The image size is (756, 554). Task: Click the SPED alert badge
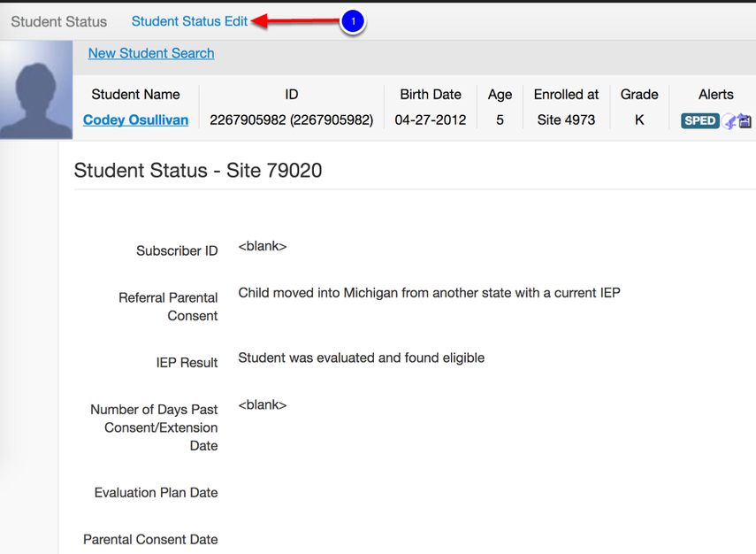click(699, 119)
